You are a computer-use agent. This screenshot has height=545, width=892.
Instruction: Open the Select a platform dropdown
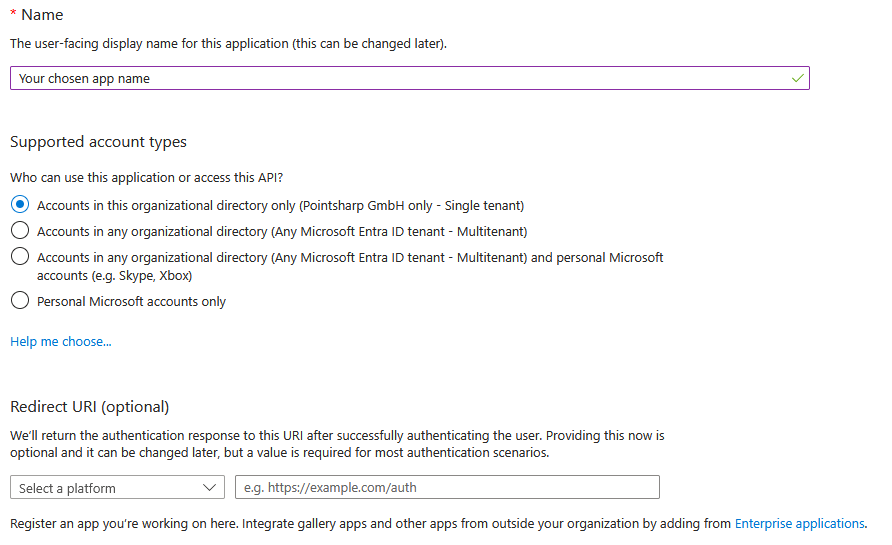[116, 488]
